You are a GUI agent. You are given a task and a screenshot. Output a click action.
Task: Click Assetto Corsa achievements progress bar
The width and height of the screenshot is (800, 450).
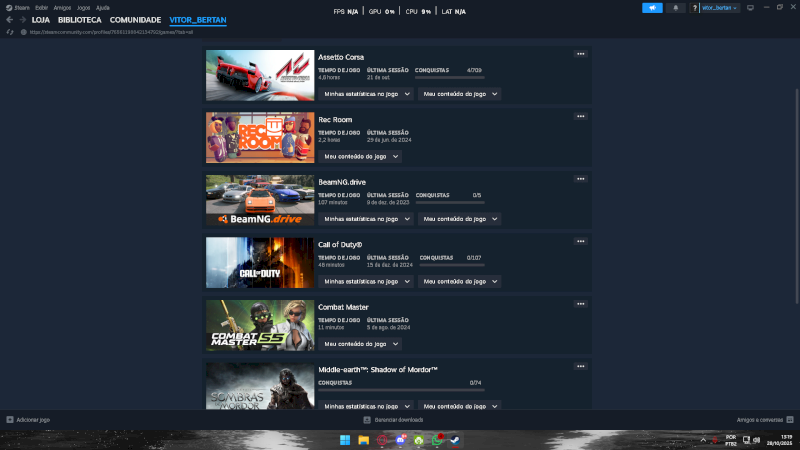pyautogui.click(x=449, y=78)
